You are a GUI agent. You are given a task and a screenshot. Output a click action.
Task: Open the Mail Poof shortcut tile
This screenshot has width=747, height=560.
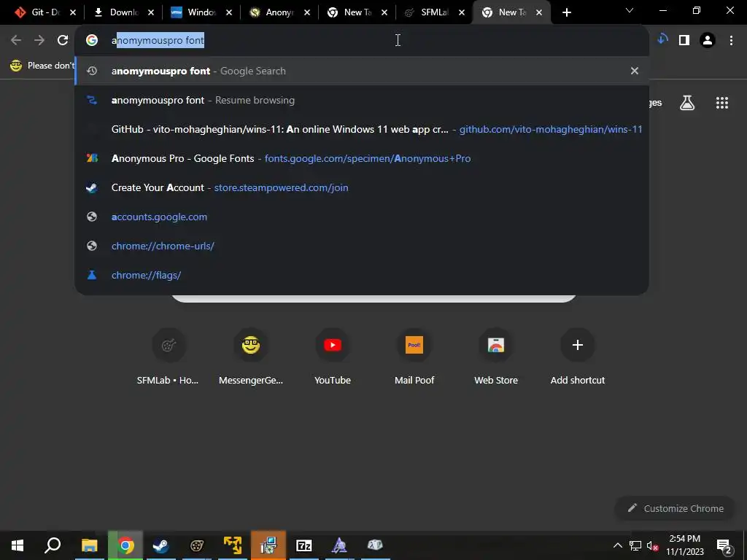pyautogui.click(x=414, y=357)
